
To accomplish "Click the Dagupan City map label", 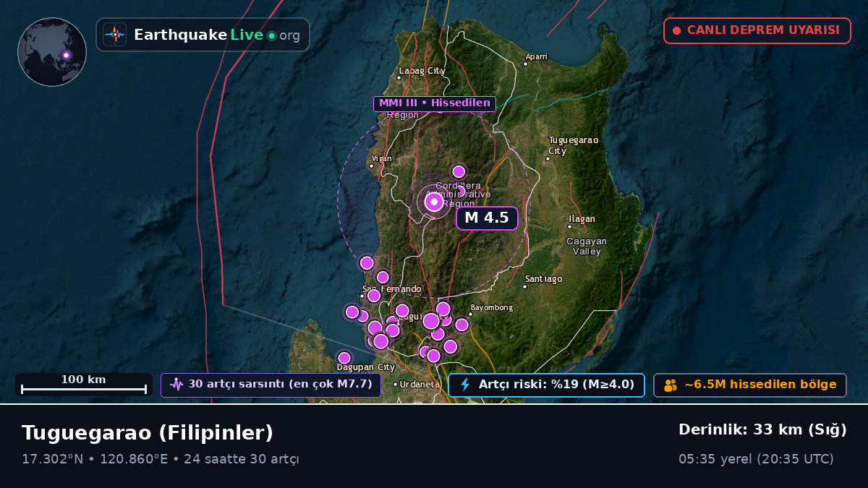I will click(366, 367).
